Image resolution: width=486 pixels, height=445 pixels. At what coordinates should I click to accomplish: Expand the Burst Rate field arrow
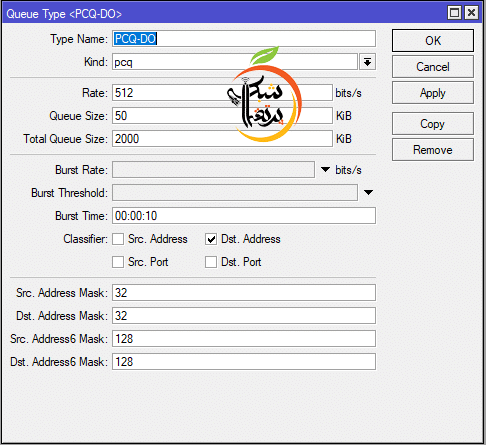tap(325, 169)
